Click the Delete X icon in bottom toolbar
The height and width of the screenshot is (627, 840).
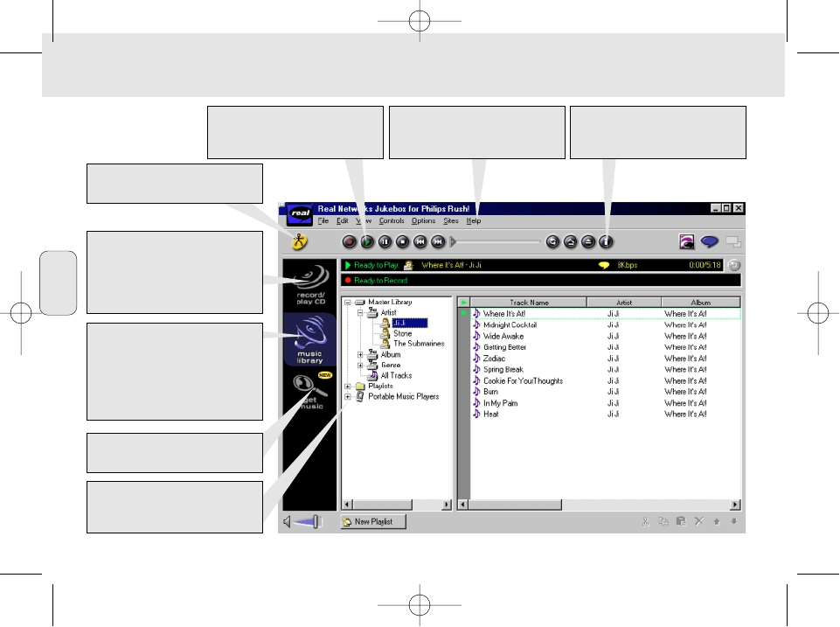click(x=699, y=521)
